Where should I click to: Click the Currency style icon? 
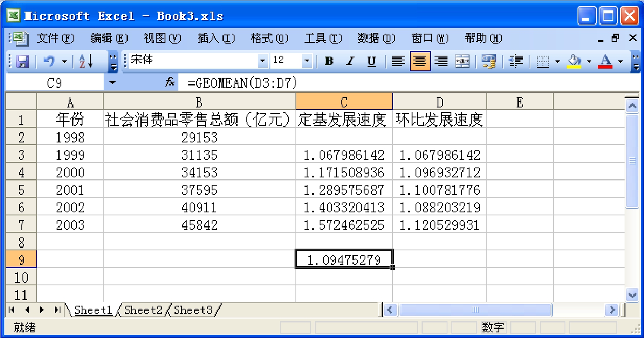point(489,61)
